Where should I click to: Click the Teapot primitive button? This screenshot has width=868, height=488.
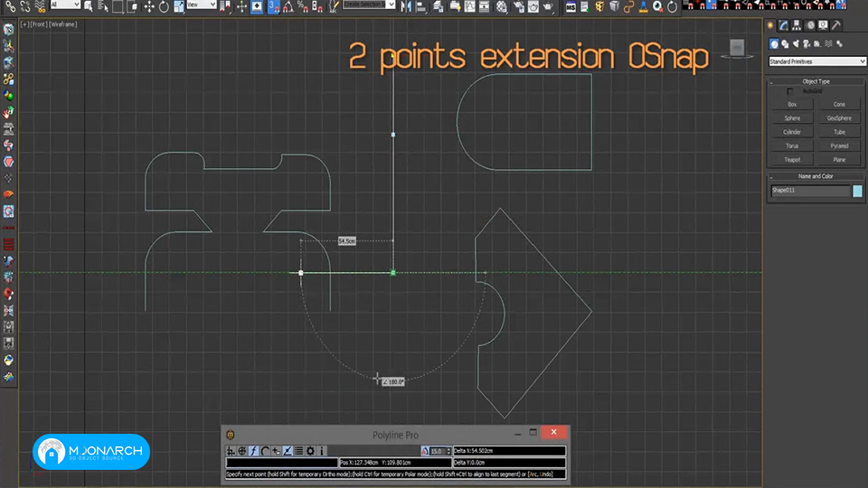[x=792, y=159]
